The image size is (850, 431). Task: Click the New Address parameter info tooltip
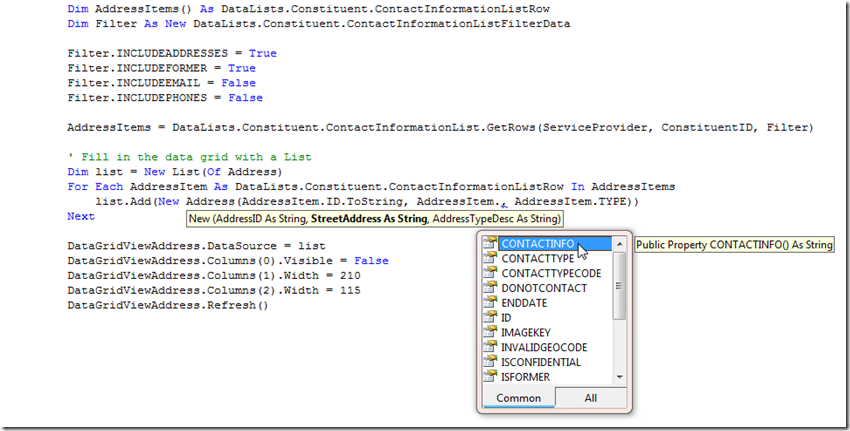coord(375,219)
